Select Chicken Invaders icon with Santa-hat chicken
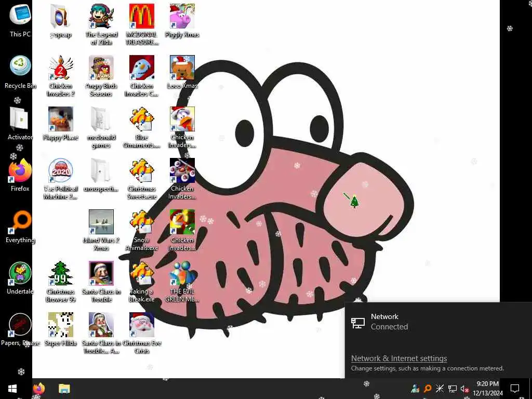Screen dimensions: 532x399 click(x=182, y=119)
